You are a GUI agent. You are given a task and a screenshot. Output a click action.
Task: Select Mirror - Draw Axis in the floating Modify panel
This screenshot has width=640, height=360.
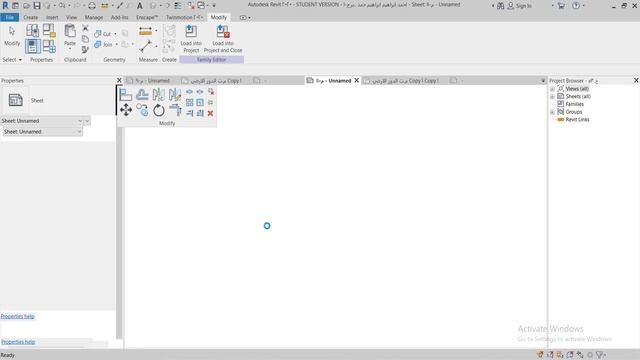(175, 94)
